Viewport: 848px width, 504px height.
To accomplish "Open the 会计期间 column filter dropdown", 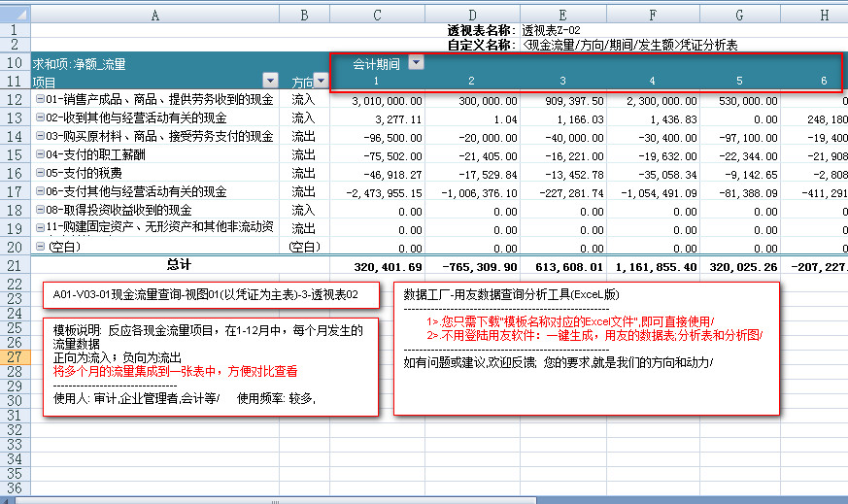I will (416, 63).
